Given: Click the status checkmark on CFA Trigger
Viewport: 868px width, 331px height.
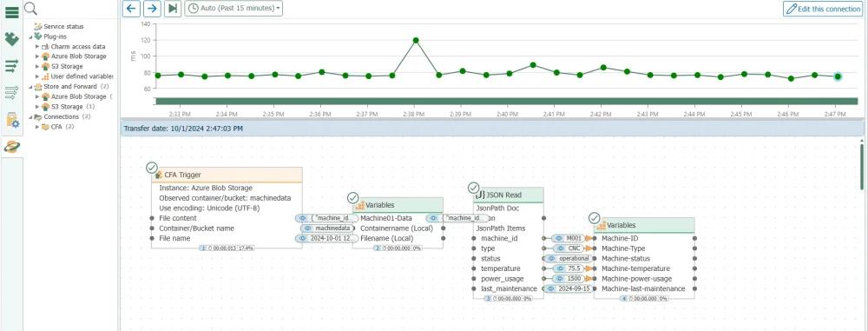Looking at the screenshot, I should [152, 168].
